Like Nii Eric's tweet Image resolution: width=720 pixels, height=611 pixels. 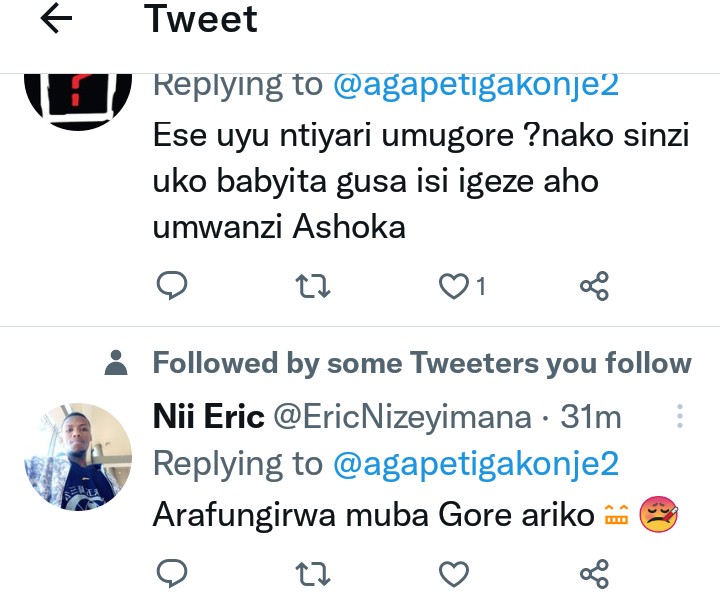click(455, 574)
